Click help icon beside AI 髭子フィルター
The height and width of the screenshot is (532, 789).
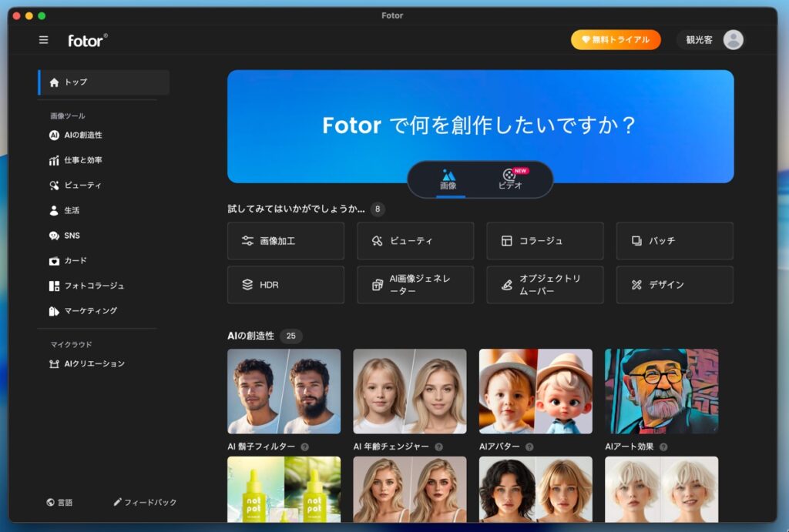coord(305,447)
